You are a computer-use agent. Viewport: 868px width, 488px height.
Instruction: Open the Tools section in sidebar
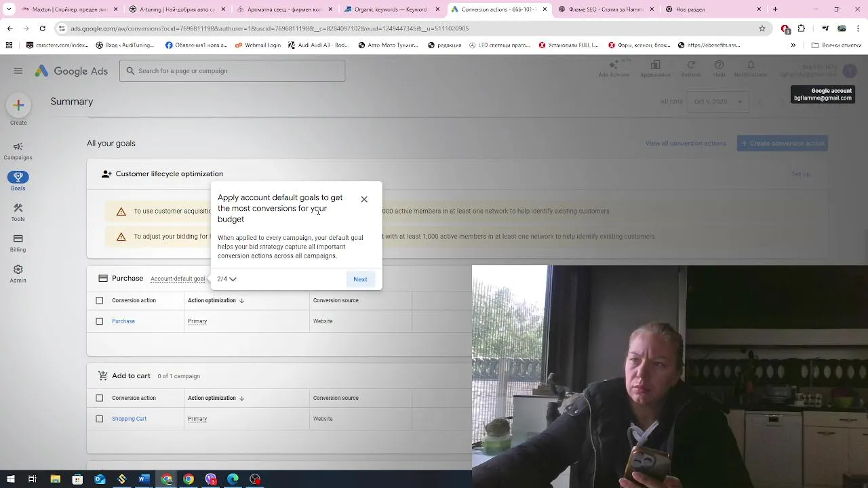(18, 213)
